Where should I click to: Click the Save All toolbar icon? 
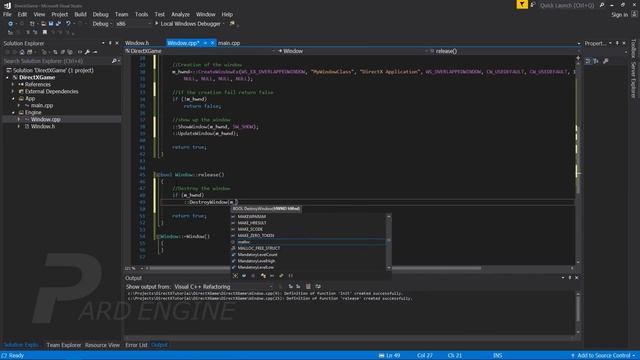(x=58, y=24)
